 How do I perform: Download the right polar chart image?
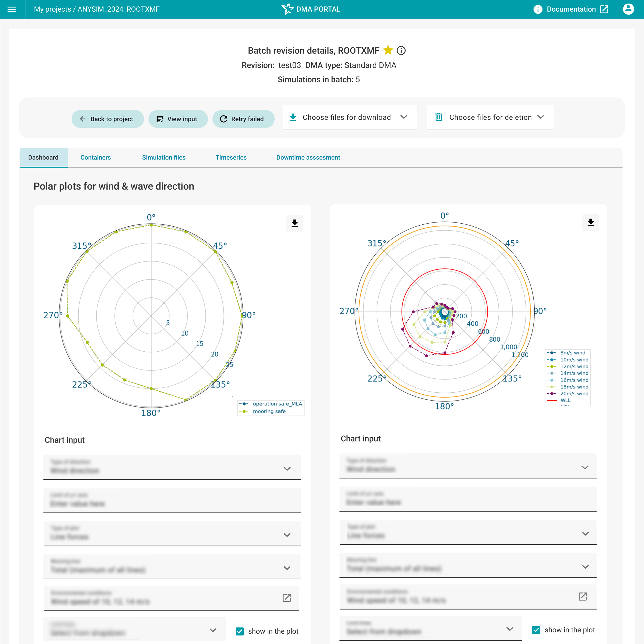point(591,223)
